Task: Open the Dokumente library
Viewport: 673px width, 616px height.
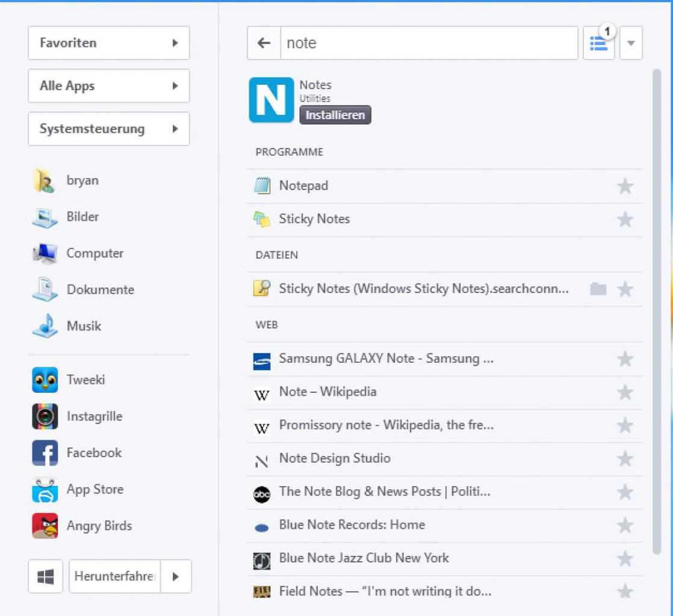Action: 83,290
